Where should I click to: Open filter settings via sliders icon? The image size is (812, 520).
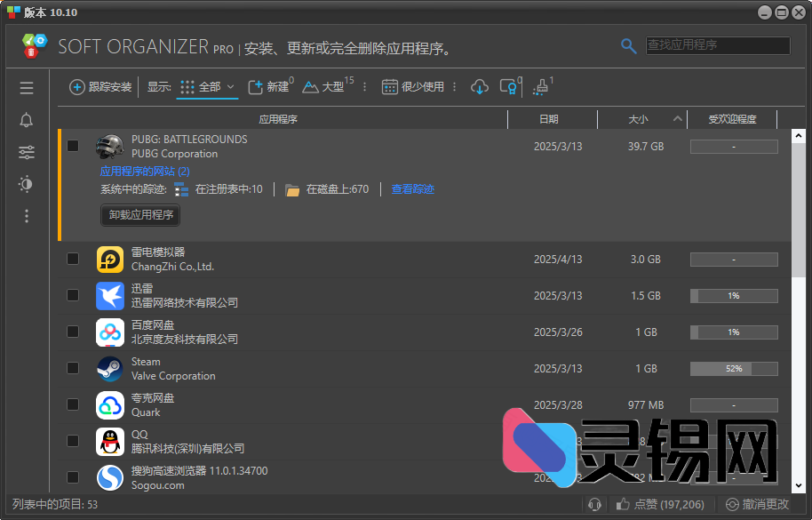point(26,152)
